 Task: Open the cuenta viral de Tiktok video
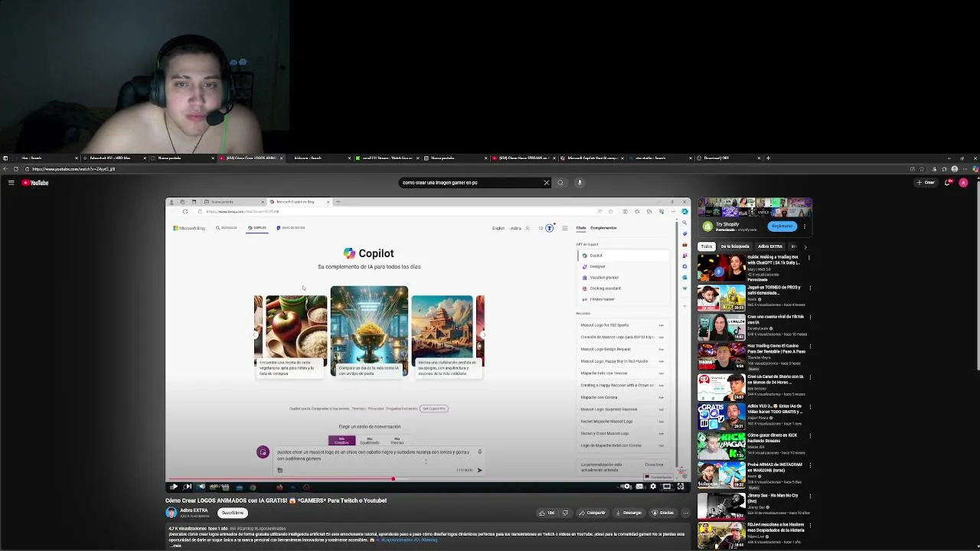click(721, 328)
